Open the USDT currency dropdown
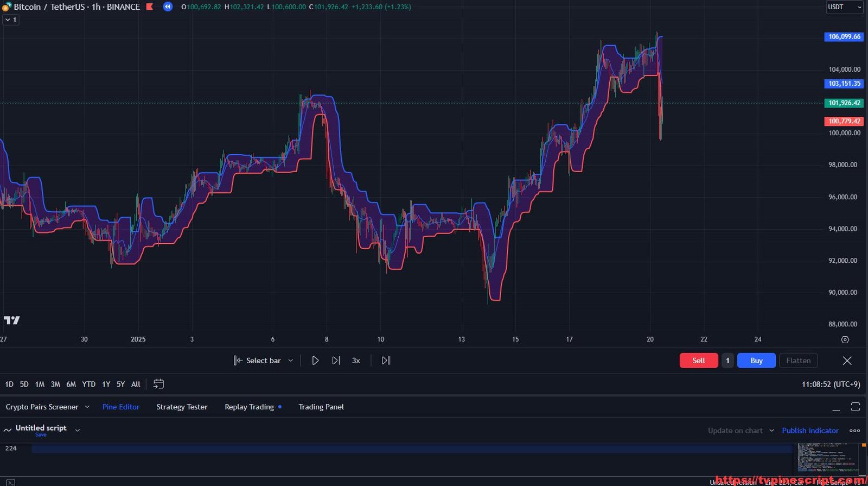The width and height of the screenshot is (868, 486). click(x=844, y=7)
